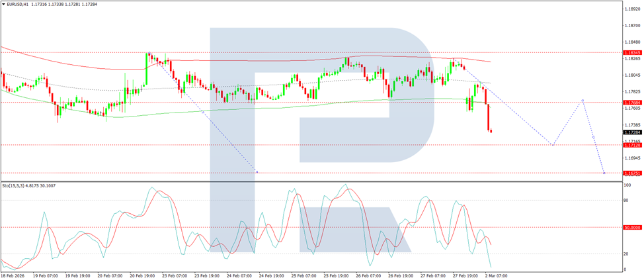The image size is (644, 280).
Task: Click the 18 Feb 2026 date label
Action: click(11, 276)
